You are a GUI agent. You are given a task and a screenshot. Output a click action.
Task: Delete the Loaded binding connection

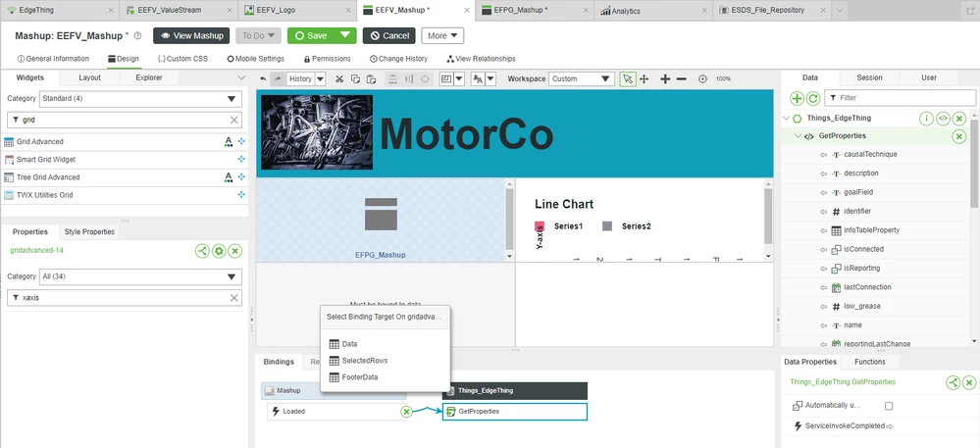click(406, 411)
